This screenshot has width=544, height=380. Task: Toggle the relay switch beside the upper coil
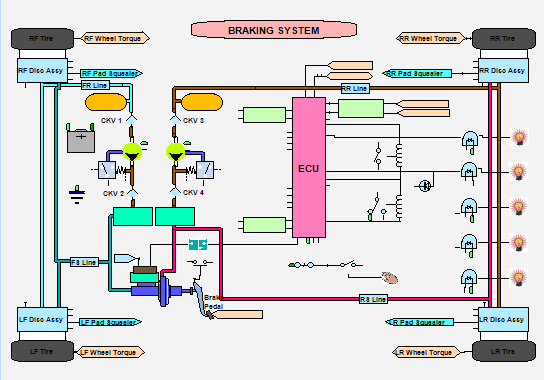coord(378,156)
